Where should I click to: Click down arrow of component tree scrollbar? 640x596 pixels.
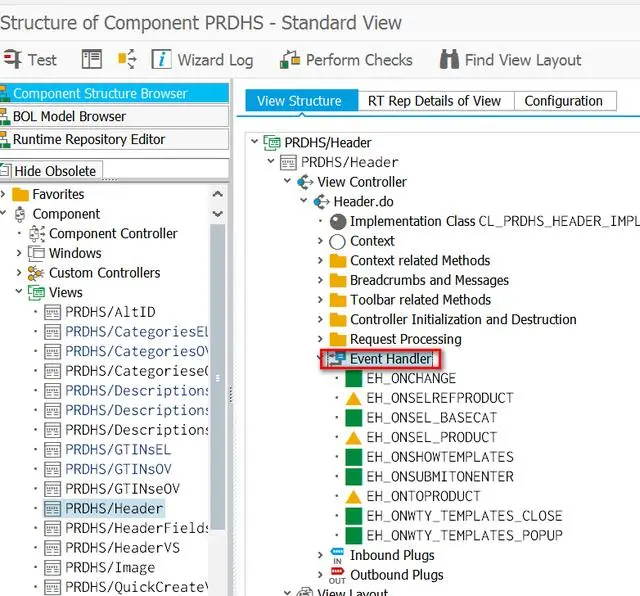point(218,213)
